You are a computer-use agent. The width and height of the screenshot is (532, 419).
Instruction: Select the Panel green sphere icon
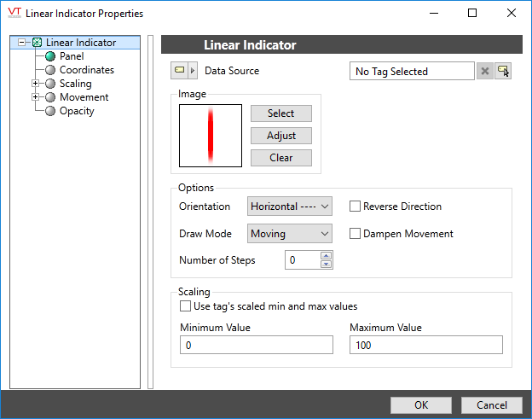click(x=50, y=56)
